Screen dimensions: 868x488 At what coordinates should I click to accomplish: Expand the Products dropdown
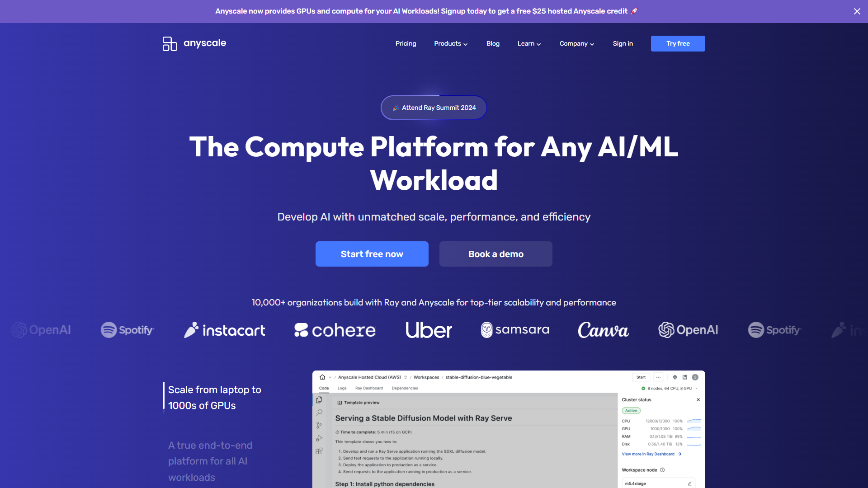[450, 43]
